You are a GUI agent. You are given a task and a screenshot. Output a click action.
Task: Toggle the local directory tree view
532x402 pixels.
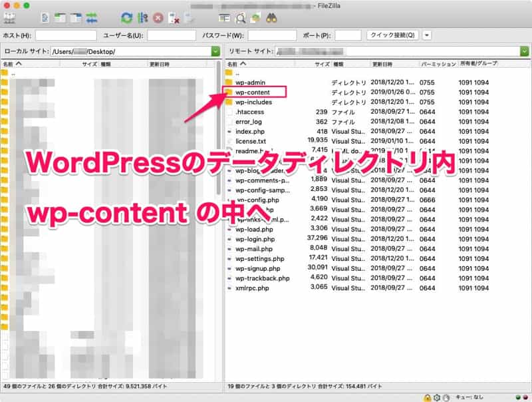pos(61,18)
